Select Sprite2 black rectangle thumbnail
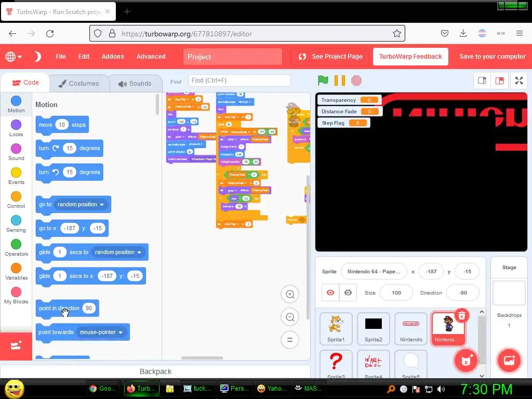Image resolution: width=532 pixels, height=399 pixels. click(x=373, y=328)
